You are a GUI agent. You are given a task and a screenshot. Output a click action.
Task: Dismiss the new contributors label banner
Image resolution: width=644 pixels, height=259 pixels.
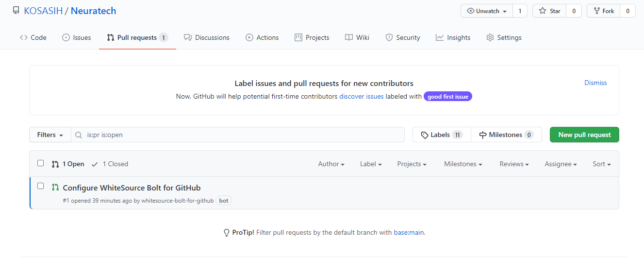tap(595, 83)
